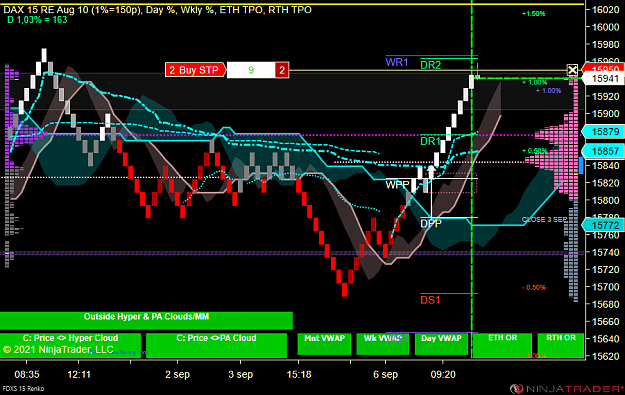Image resolution: width=625 pixels, height=395 pixels.
Task: Toggle the Day VWAP button
Action: tap(441, 344)
